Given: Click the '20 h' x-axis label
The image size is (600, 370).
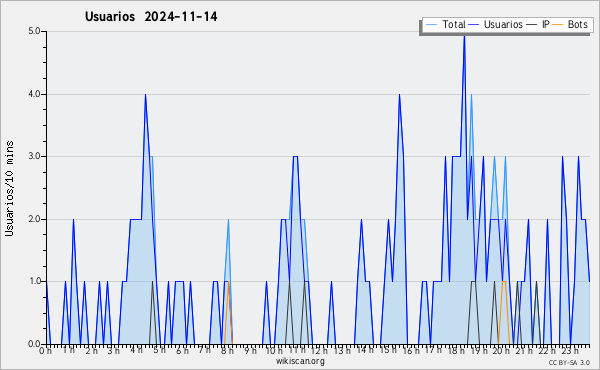Looking at the screenshot, I should pyautogui.click(x=502, y=351).
